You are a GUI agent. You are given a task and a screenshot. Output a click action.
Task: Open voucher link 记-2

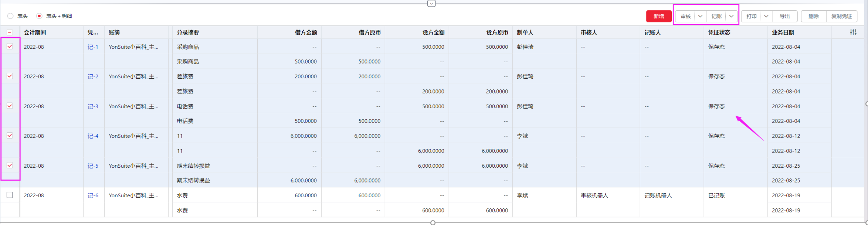[x=93, y=76]
